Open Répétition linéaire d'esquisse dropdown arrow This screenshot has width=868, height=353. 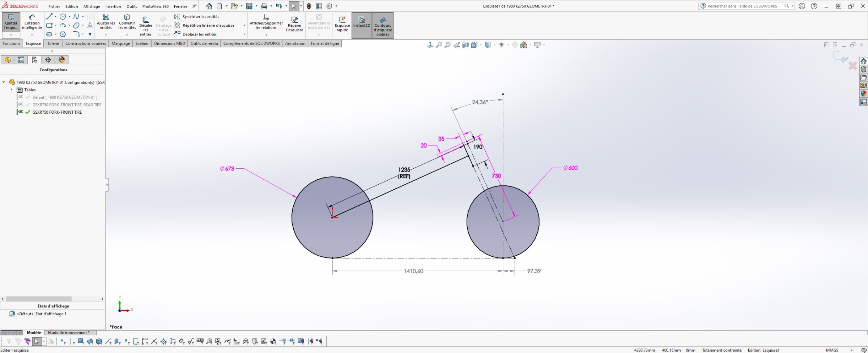[244, 25]
